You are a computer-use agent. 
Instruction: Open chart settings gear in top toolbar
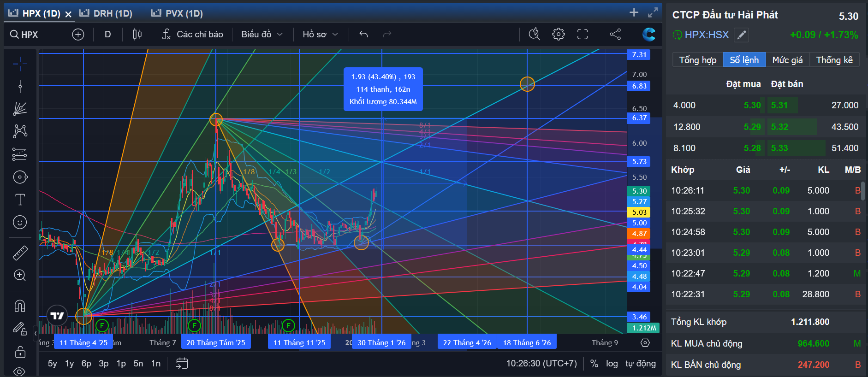[559, 34]
